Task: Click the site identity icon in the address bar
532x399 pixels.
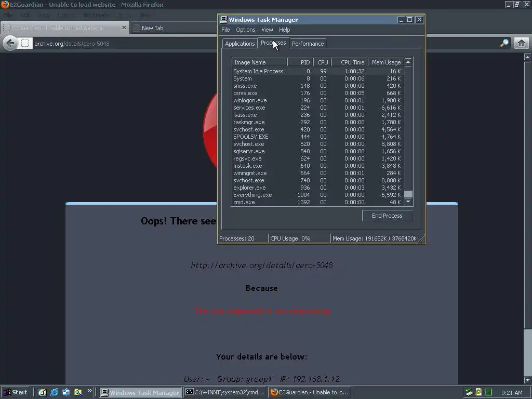Action: (x=25, y=44)
